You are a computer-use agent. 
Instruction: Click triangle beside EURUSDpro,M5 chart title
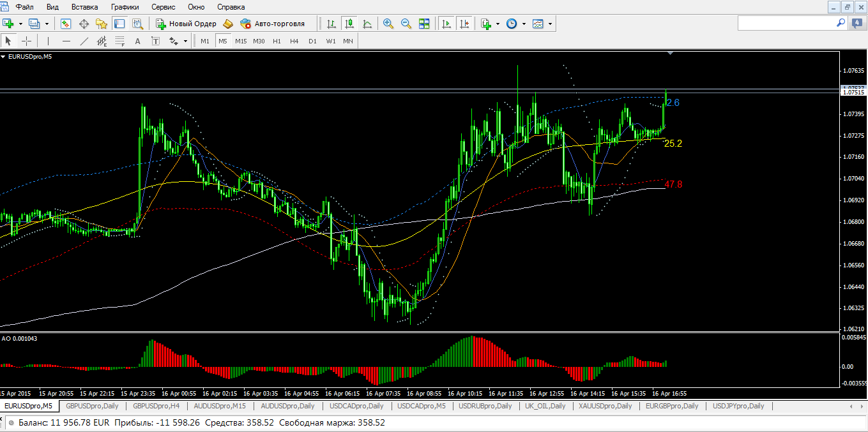point(4,56)
